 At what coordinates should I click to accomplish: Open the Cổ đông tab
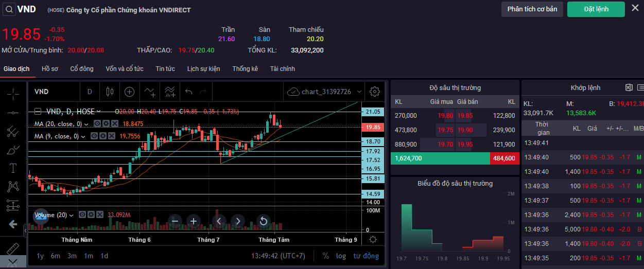(x=82, y=69)
